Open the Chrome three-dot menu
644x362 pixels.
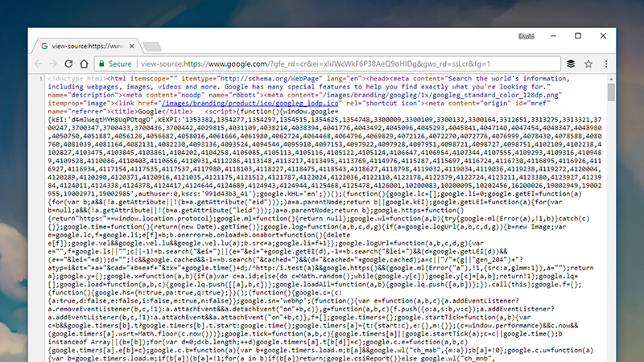click(x=606, y=64)
